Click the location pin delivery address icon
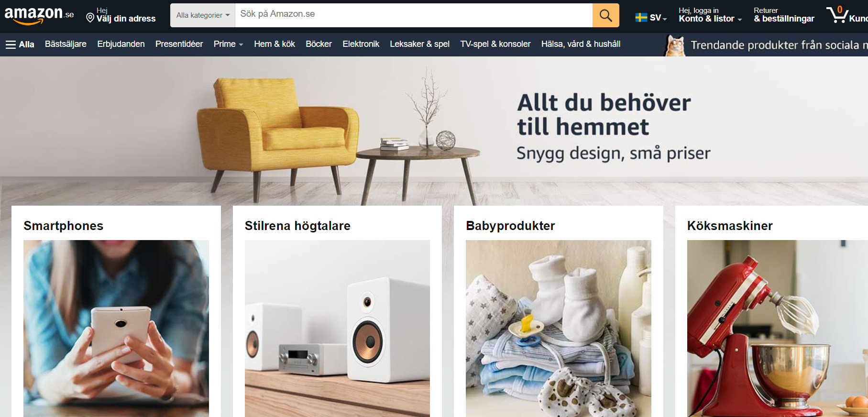This screenshot has height=417, width=868. click(x=90, y=18)
